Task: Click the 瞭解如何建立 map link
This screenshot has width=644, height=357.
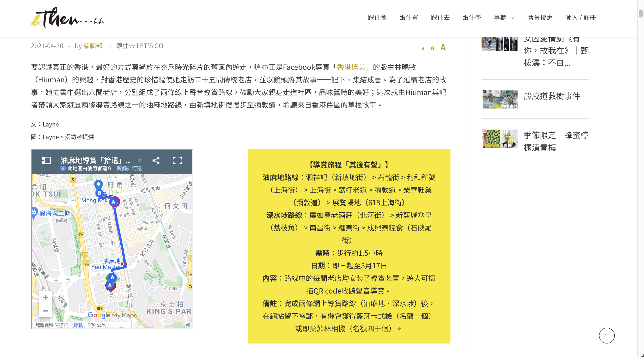Action: coord(130,169)
